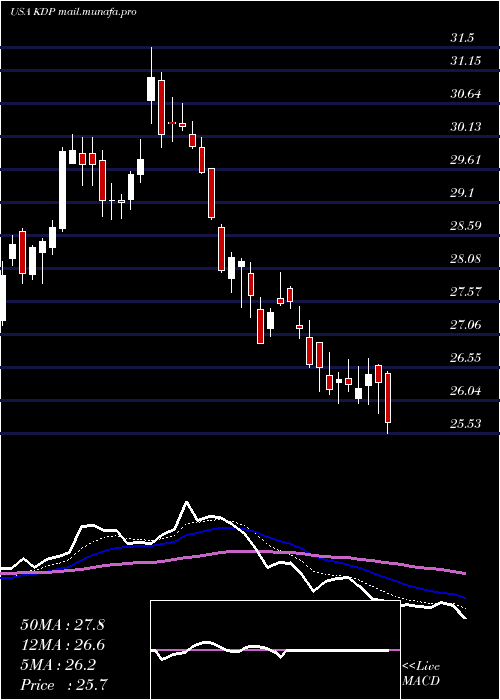Image resolution: width=500 pixels, height=700 pixels.
Task: Click the 26.55 price axis label
Action: coord(466,358)
